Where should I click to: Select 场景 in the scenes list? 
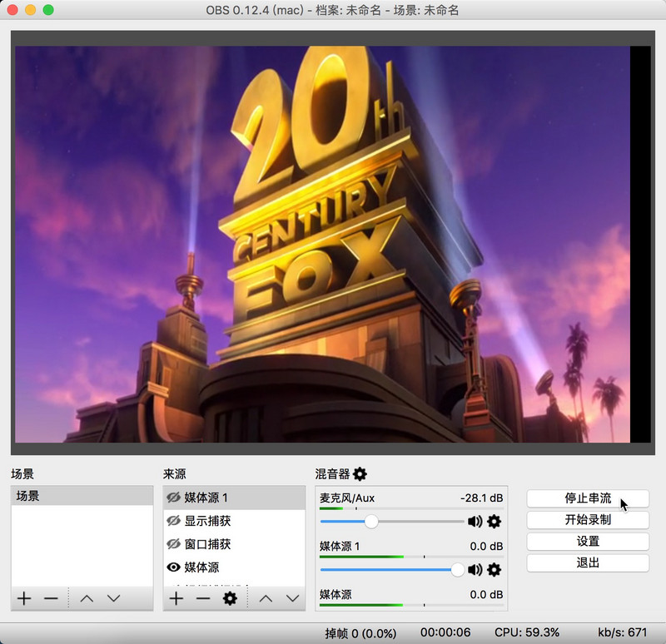tap(82, 496)
